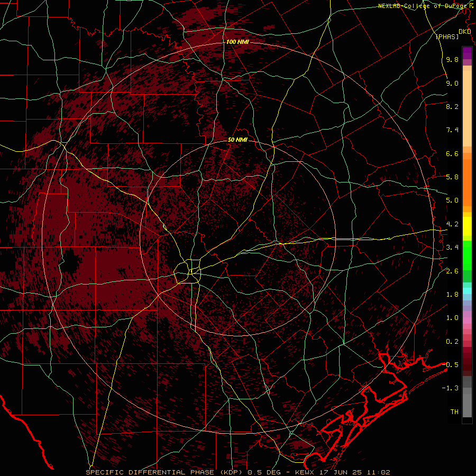Click the "100 NMI" range ring label
The width and height of the screenshot is (476, 476).
pyautogui.click(x=237, y=42)
